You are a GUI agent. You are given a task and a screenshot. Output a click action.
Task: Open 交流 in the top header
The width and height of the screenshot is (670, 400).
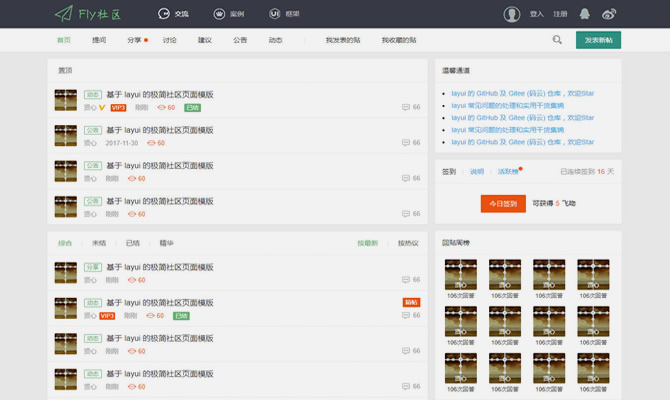173,14
